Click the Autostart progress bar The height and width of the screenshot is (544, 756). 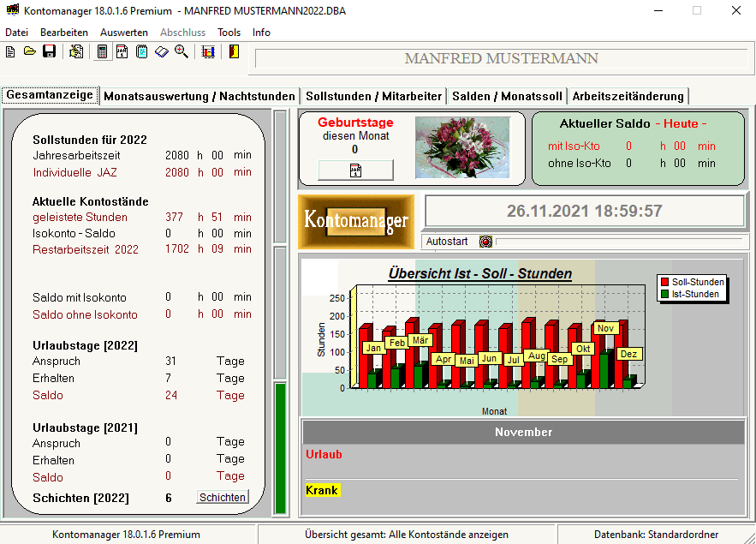tap(619, 242)
